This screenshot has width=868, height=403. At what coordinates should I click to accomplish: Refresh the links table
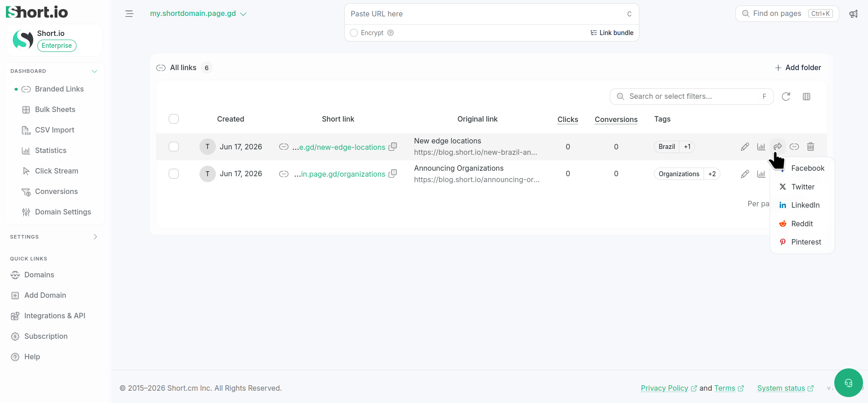[x=786, y=97]
